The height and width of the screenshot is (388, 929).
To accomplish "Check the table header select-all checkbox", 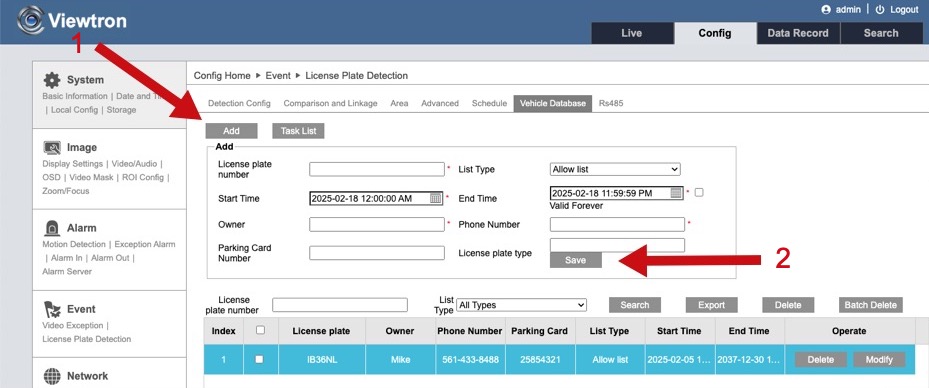I will click(260, 331).
